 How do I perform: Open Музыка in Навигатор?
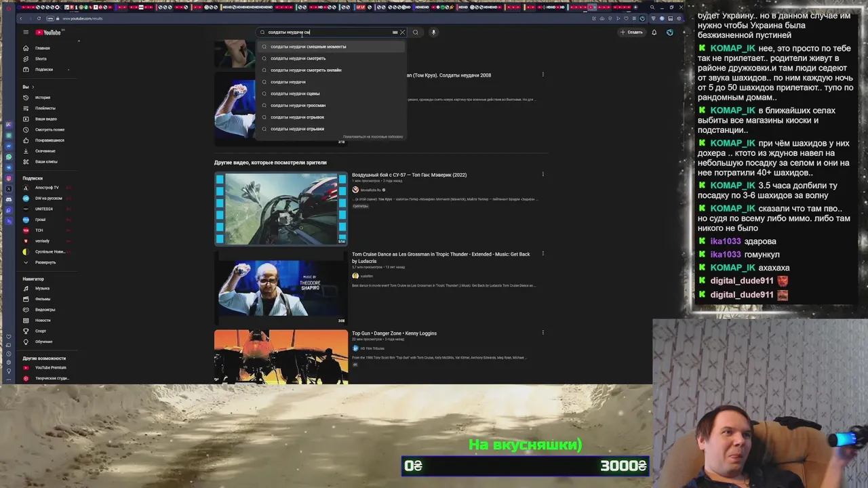click(42, 289)
